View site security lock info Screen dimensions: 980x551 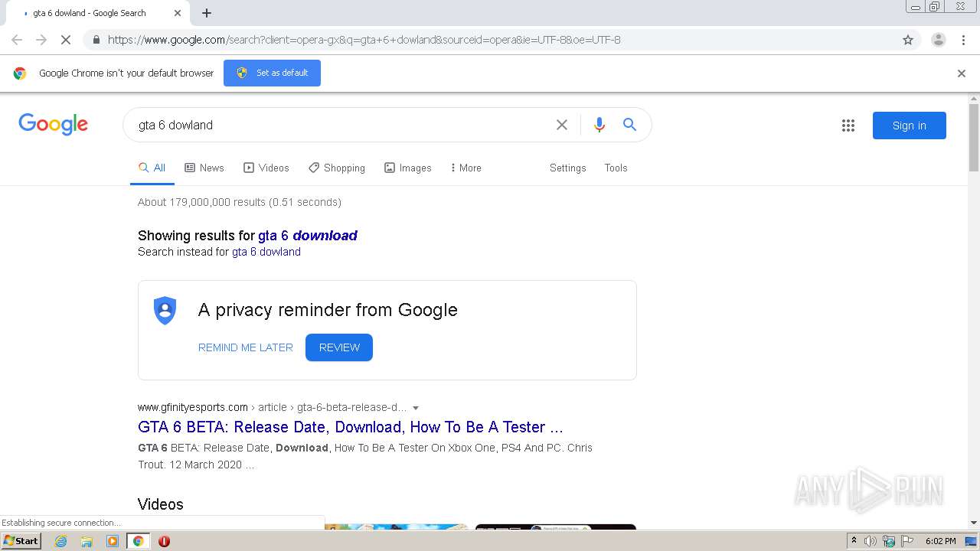coord(96,40)
